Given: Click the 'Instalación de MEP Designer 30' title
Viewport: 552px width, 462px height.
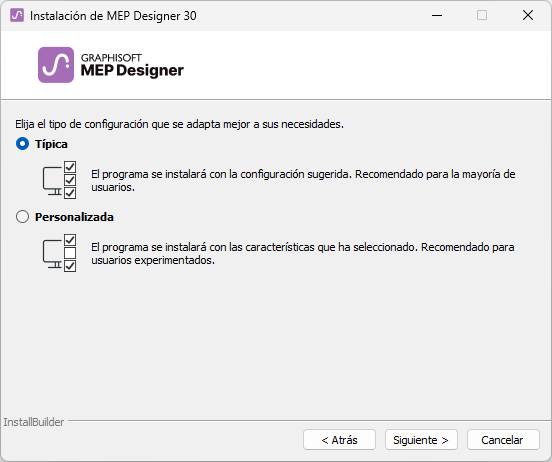Looking at the screenshot, I should click(x=113, y=16).
